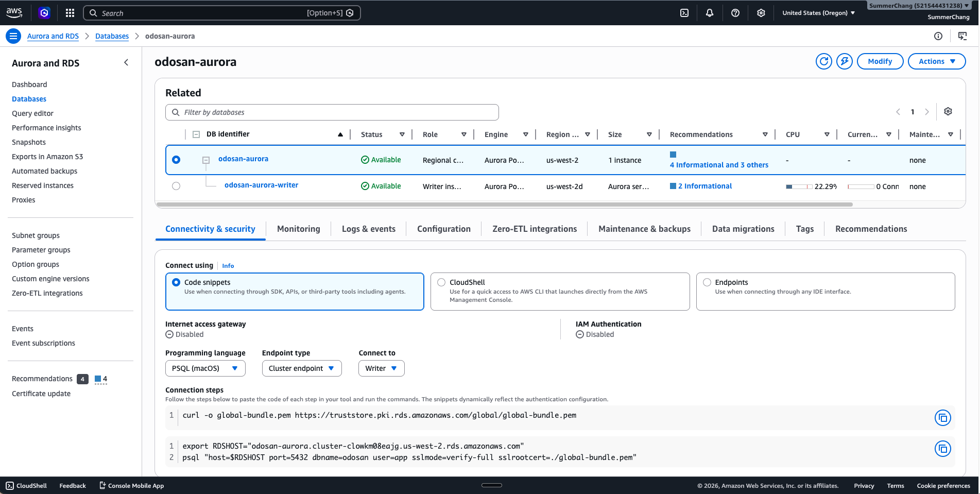Open Aurora and RDS breadcrumb link

pyautogui.click(x=53, y=36)
